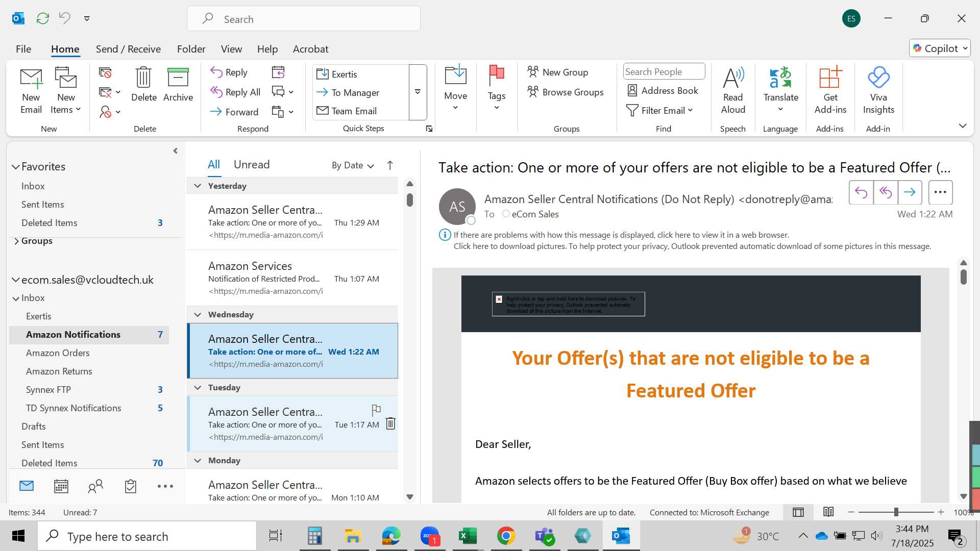Viewport: 980px width, 551px height.
Task: Switch to Normal view in status bar
Action: tap(798, 512)
